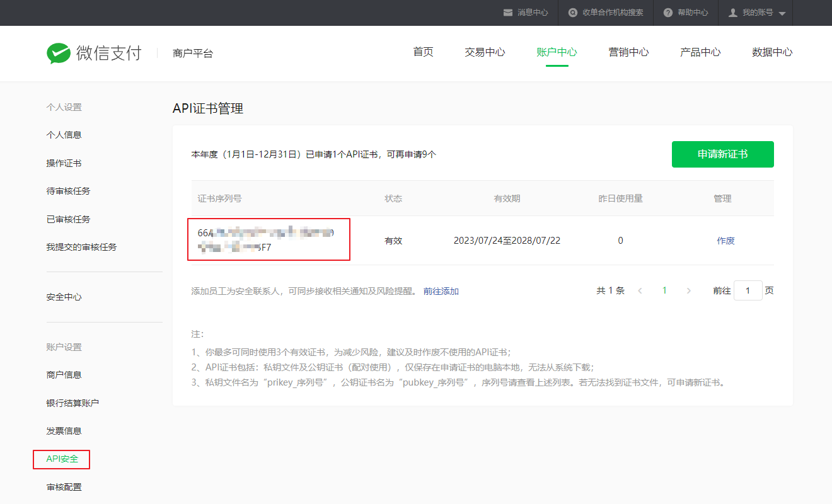This screenshot has width=832, height=504.
Task: Click the icon beside 收单合作机构搜索
Action: (572, 13)
